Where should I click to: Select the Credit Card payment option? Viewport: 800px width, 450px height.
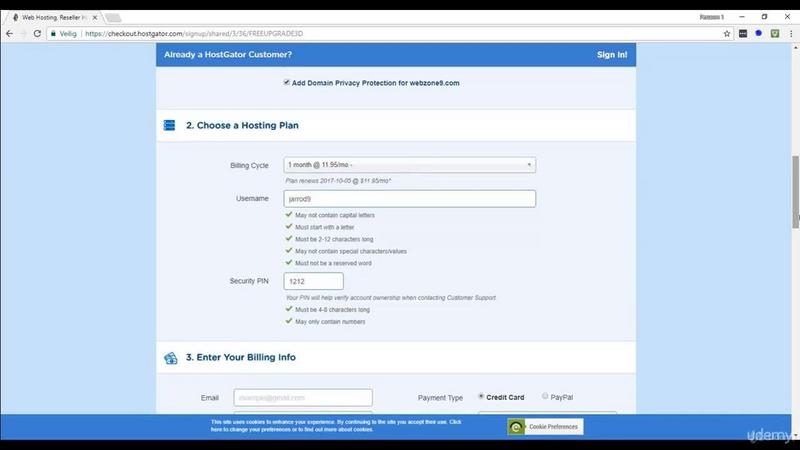[481, 396]
